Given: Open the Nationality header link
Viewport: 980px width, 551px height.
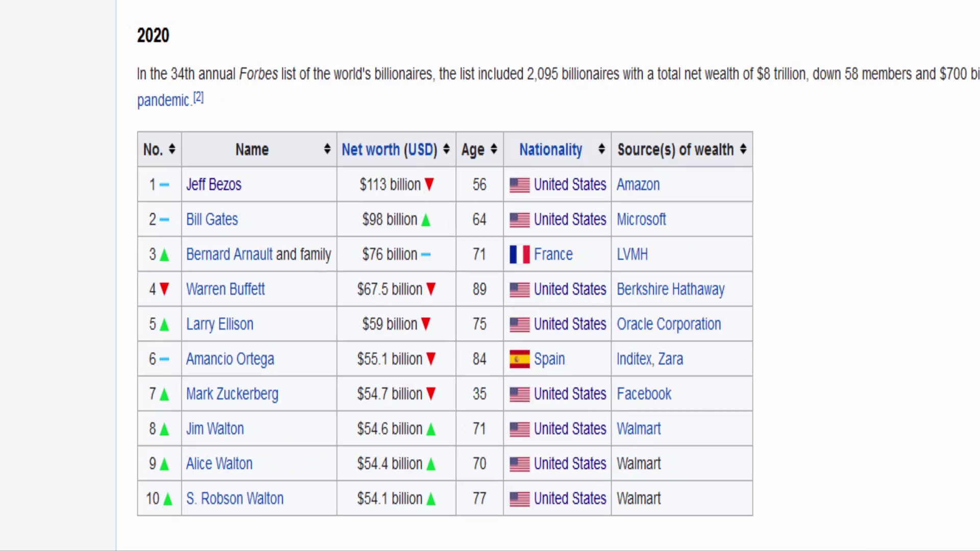Looking at the screenshot, I should (551, 149).
